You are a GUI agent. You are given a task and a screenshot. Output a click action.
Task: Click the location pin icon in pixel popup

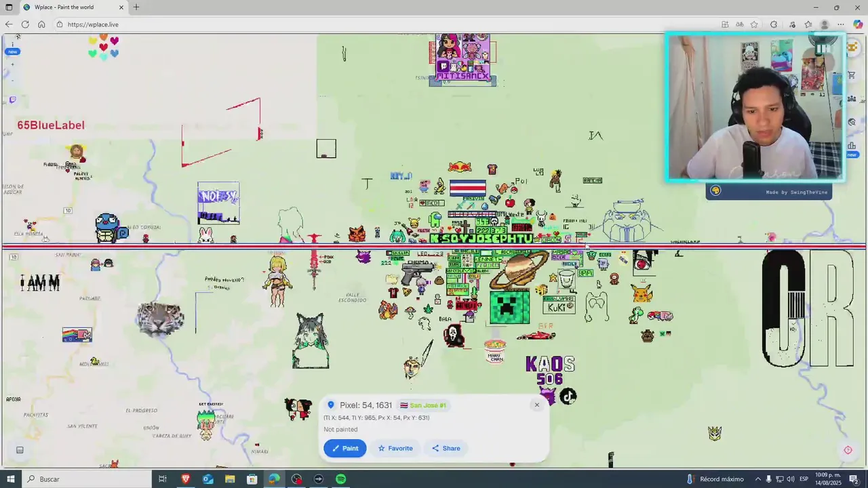click(x=331, y=405)
